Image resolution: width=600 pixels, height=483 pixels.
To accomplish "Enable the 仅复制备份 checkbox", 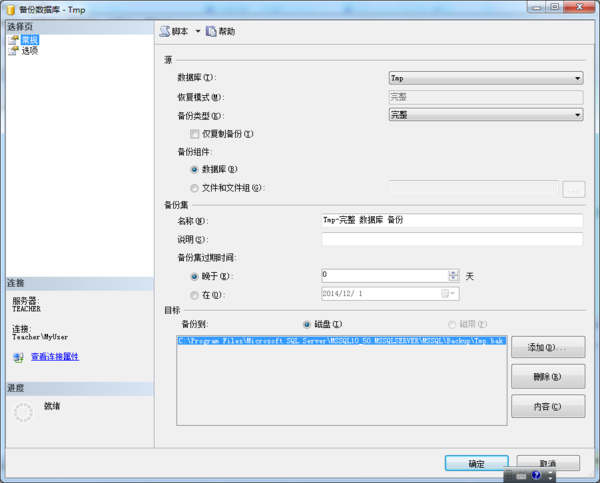I will point(195,134).
